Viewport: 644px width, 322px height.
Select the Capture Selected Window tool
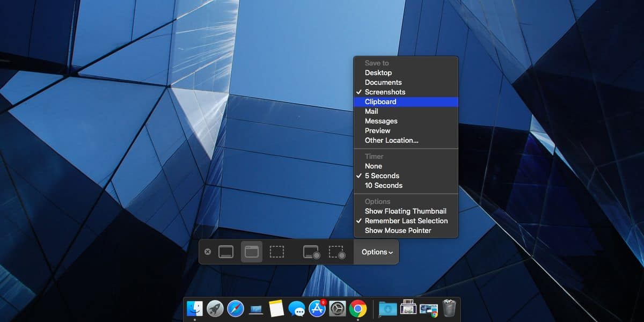251,252
